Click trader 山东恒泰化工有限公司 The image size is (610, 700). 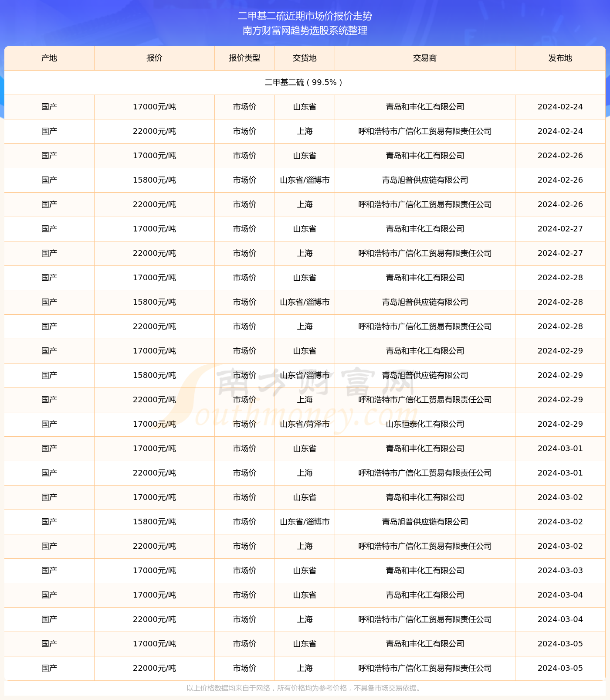click(x=425, y=424)
